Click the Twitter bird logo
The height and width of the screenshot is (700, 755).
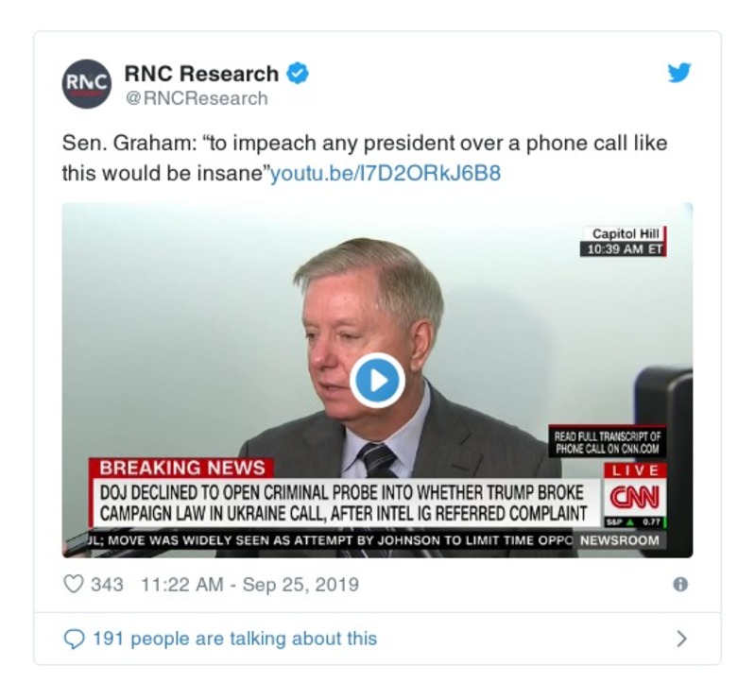(678, 73)
